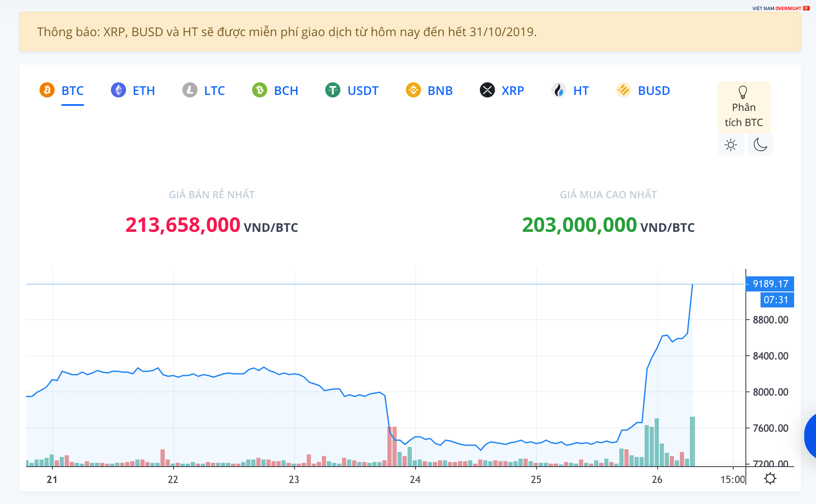
Task: Click the grey Litecoin icon
Action: point(190,90)
